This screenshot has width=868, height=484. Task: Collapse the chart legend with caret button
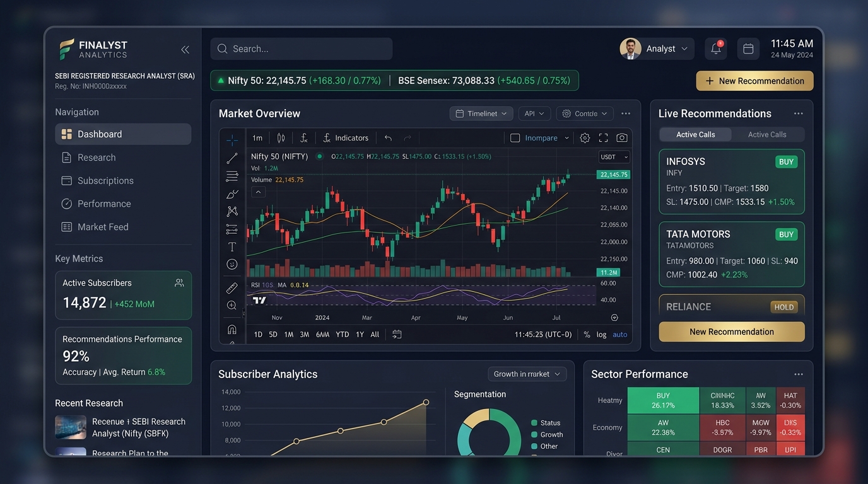click(258, 192)
